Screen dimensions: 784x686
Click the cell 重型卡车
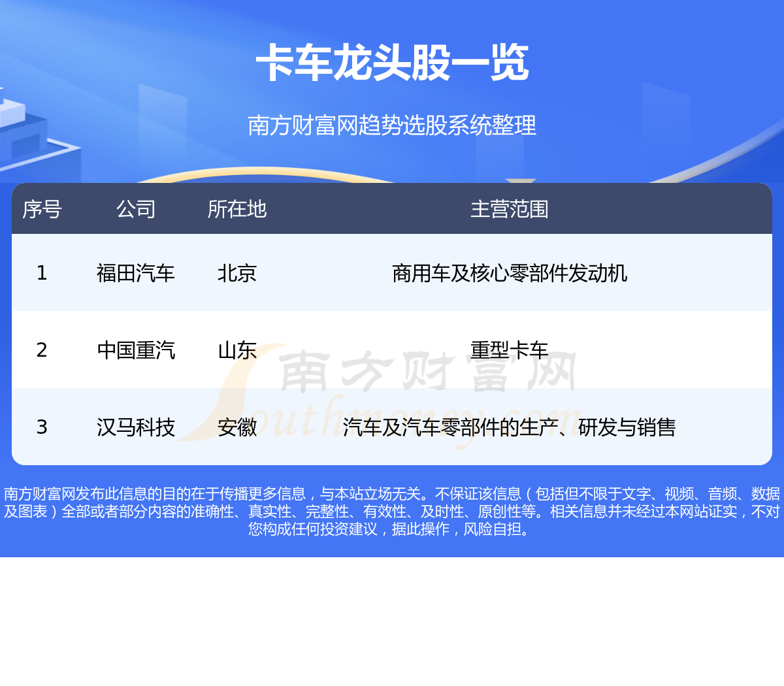point(510,350)
